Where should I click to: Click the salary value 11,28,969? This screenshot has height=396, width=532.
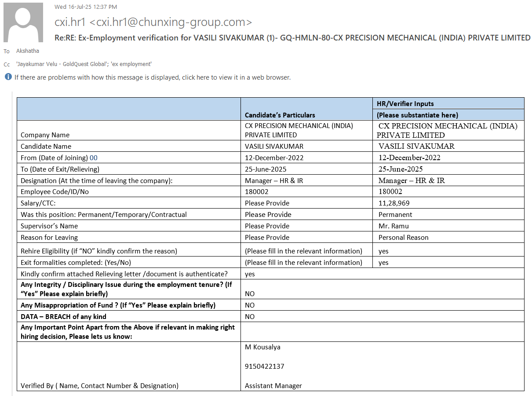[394, 203]
